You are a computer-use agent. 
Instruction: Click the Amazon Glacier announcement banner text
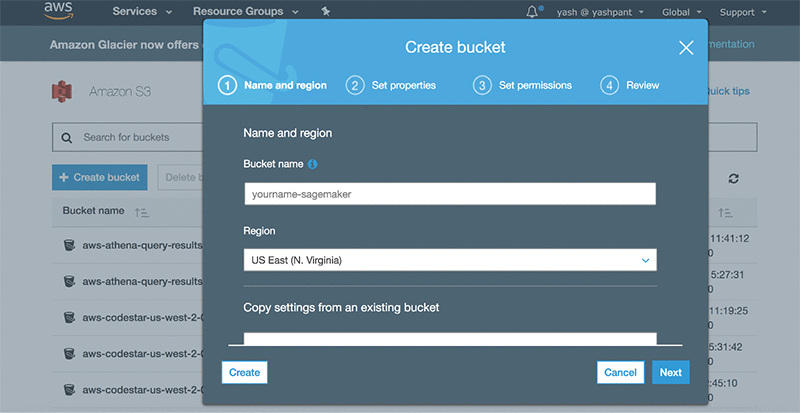(124, 45)
